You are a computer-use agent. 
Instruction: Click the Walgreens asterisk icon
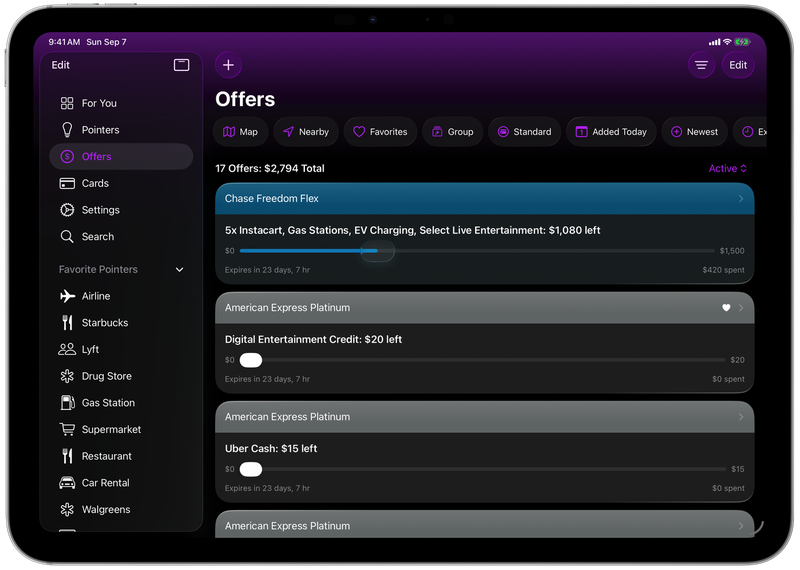(67, 509)
